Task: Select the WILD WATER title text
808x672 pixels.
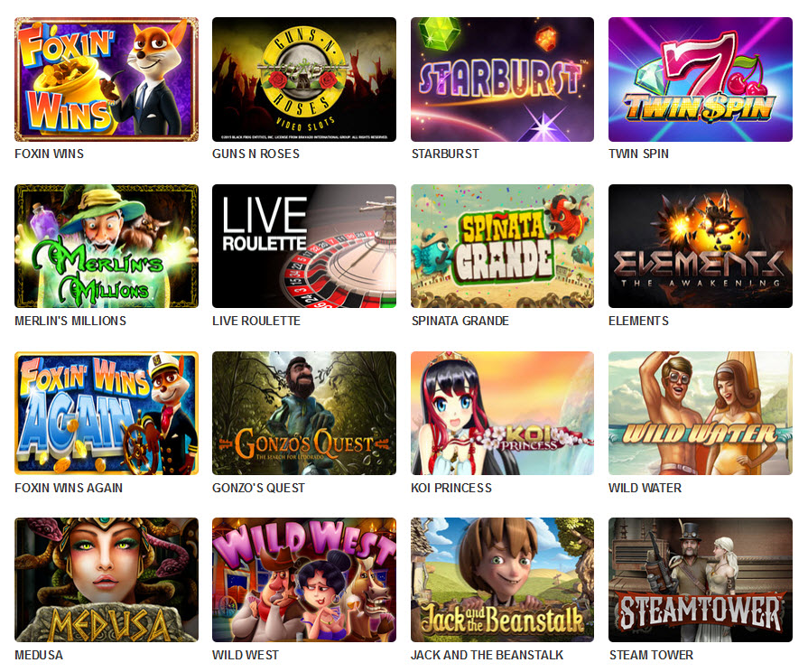Action: pos(645,488)
